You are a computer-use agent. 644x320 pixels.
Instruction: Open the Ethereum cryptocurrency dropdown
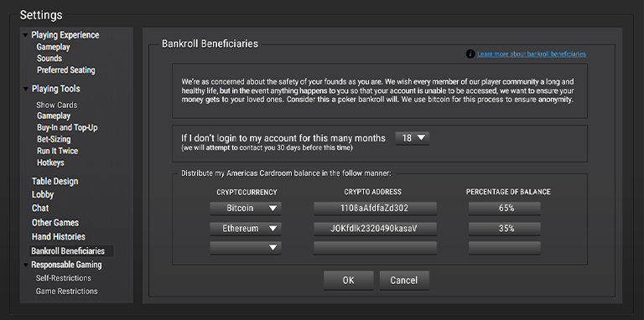(x=246, y=229)
